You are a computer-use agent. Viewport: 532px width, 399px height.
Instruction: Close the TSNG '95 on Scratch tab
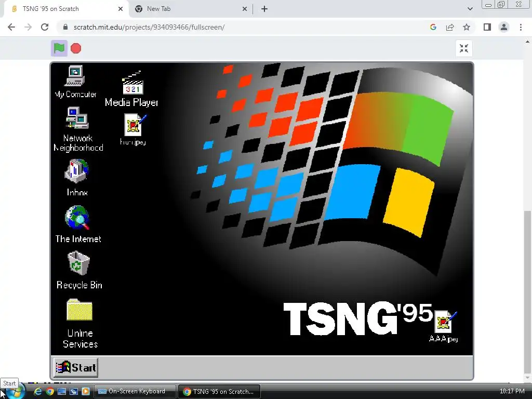pos(121,9)
